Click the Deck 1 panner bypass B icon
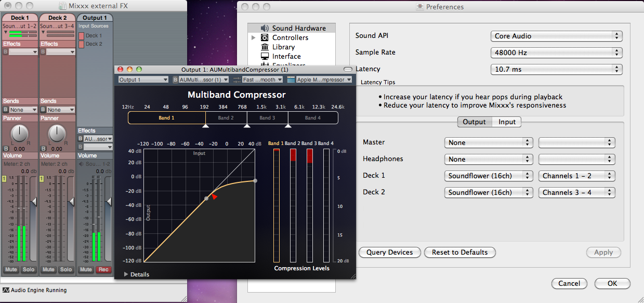The image size is (644, 303). tap(6, 149)
